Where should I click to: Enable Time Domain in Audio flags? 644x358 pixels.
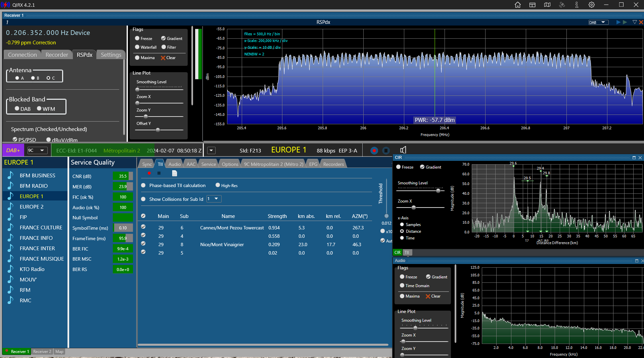pyautogui.click(x=402, y=285)
